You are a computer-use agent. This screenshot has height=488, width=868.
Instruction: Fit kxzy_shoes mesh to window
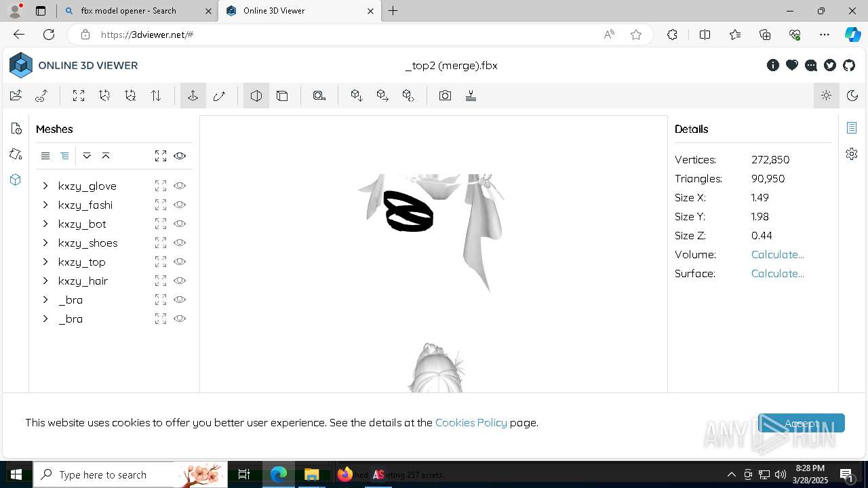coord(161,243)
